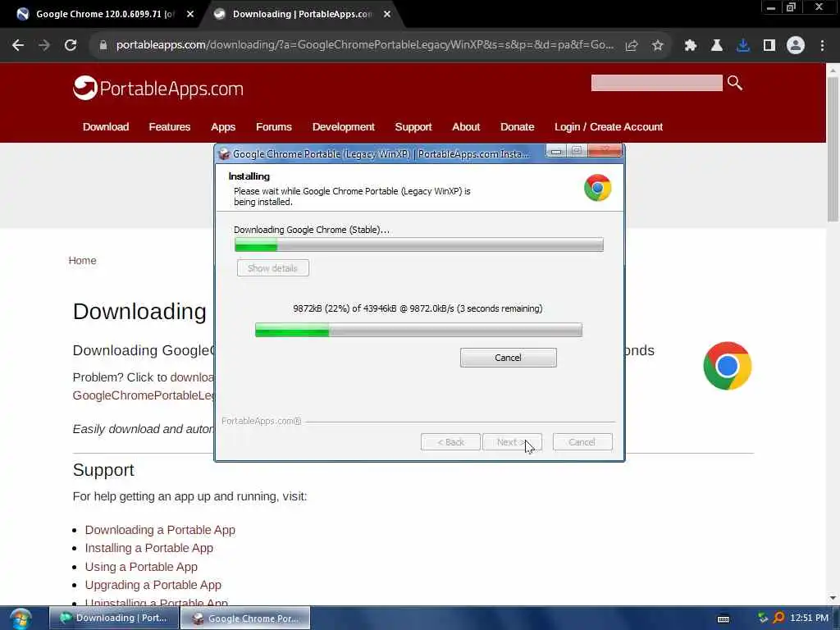Show downloads via download toolbar icon
This screenshot has height=630, width=840.
click(x=743, y=46)
